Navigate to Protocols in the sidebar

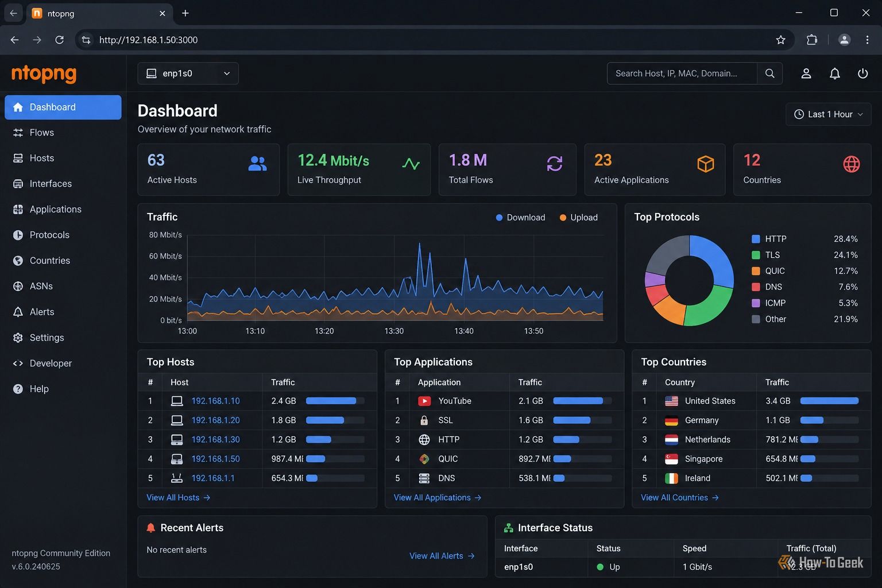pyautogui.click(x=63, y=235)
